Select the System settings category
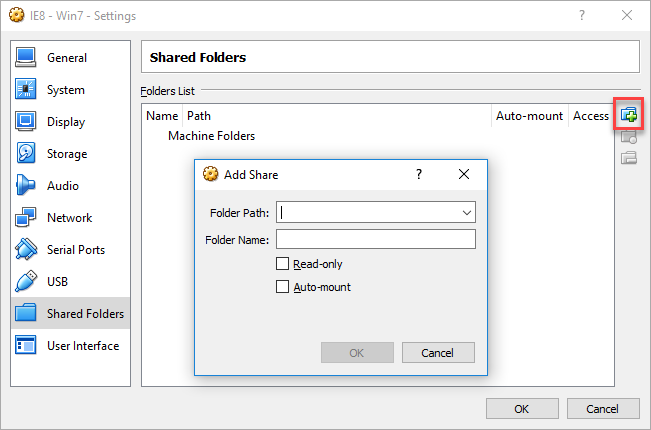 click(x=65, y=90)
